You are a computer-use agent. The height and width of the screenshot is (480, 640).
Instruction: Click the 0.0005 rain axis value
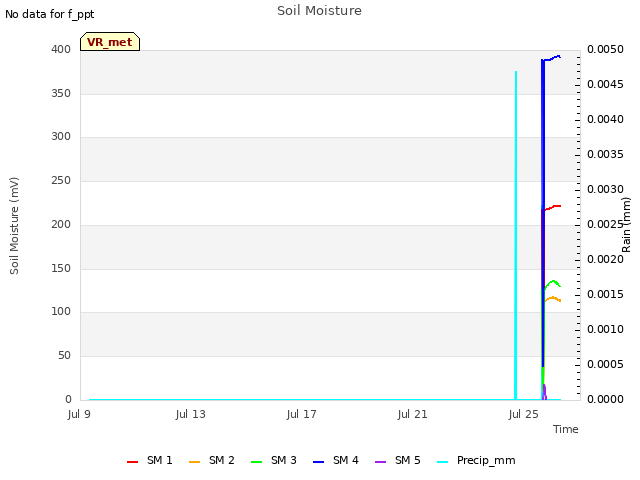click(x=605, y=364)
